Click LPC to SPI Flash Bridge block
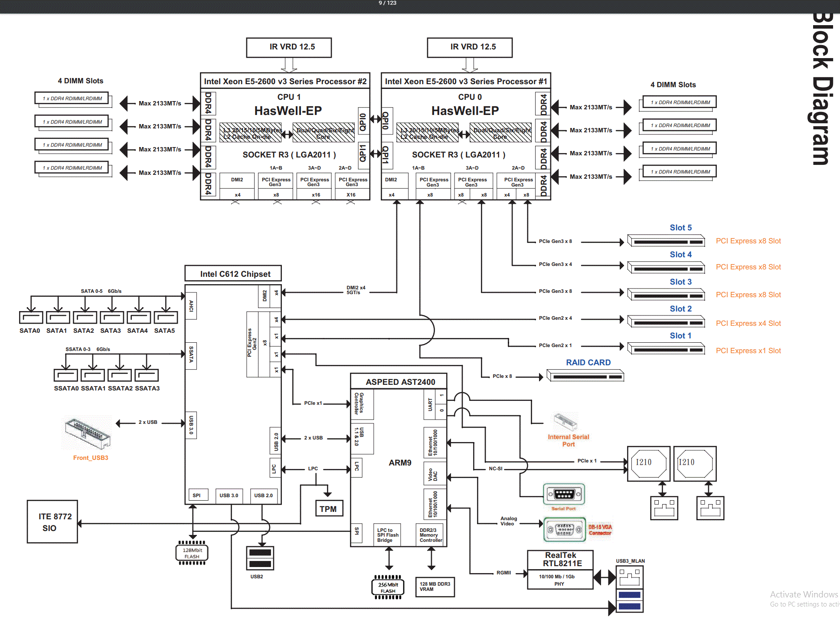840x623 pixels. click(387, 535)
